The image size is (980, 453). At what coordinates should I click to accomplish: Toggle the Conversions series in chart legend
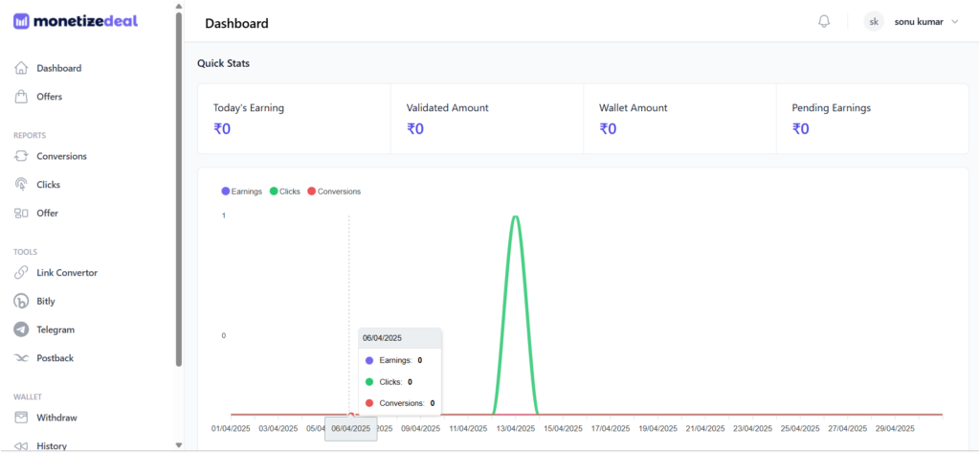tap(334, 192)
